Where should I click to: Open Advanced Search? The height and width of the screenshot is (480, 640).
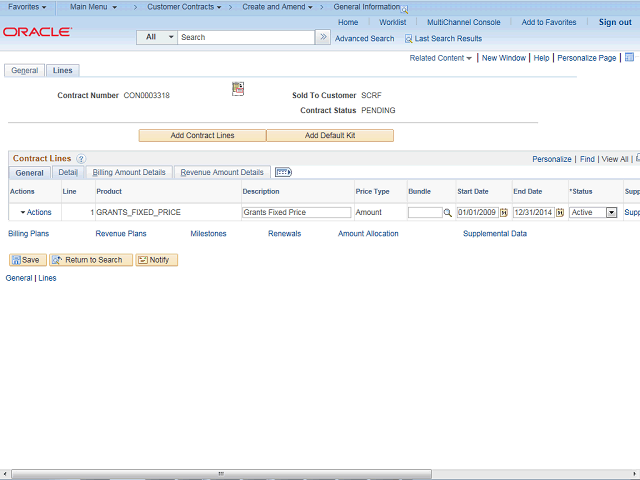(x=364, y=39)
